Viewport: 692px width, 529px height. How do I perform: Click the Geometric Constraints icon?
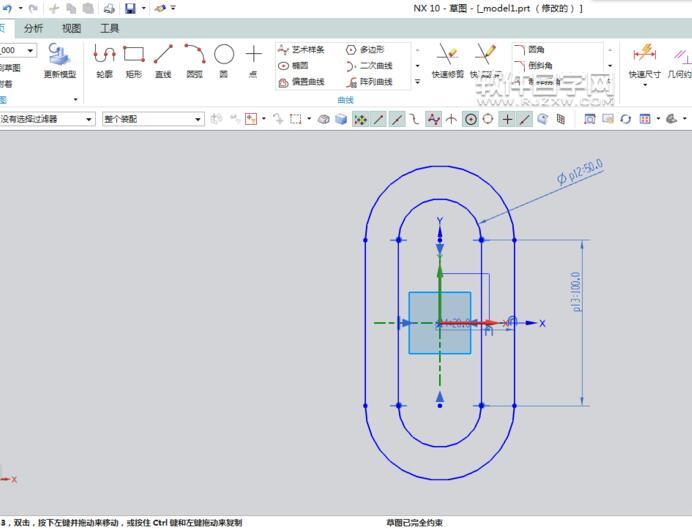pyautogui.click(x=681, y=61)
